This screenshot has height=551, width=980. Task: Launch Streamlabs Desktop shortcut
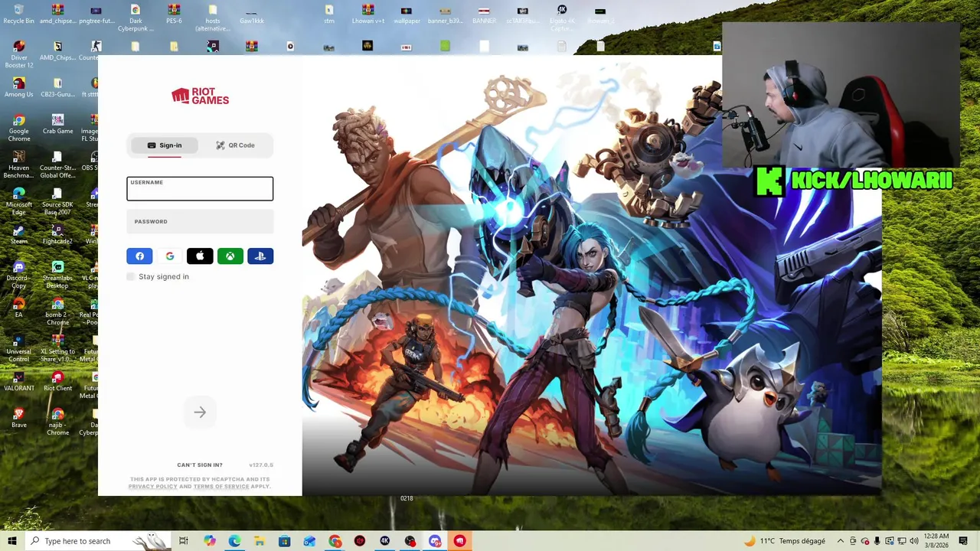click(57, 275)
